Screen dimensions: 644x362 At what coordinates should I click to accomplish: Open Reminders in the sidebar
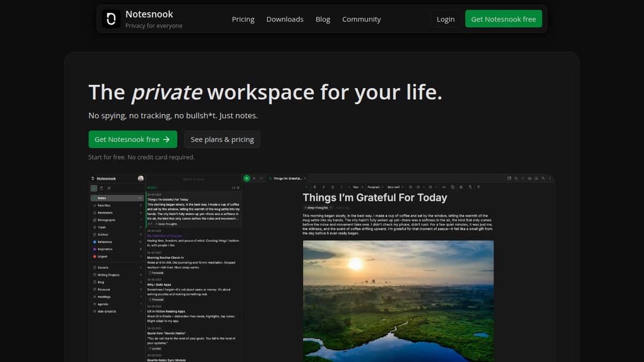click(117, 213)
